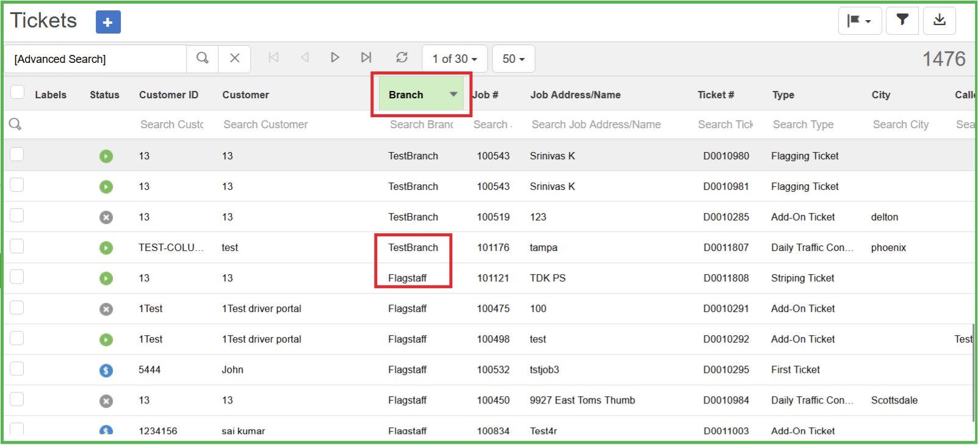
Task: Sort by the Customer ID column header
Action: coord(168,95)
